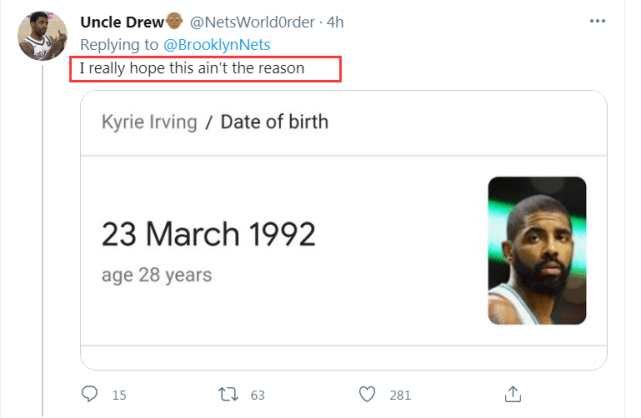Open the tweet's more options menu

click(x=597, y=21)
